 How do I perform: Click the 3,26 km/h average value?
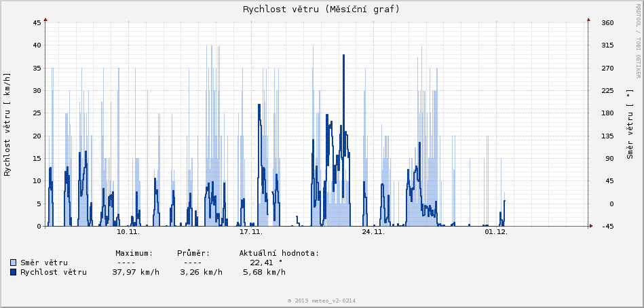[x=201, y=272]
